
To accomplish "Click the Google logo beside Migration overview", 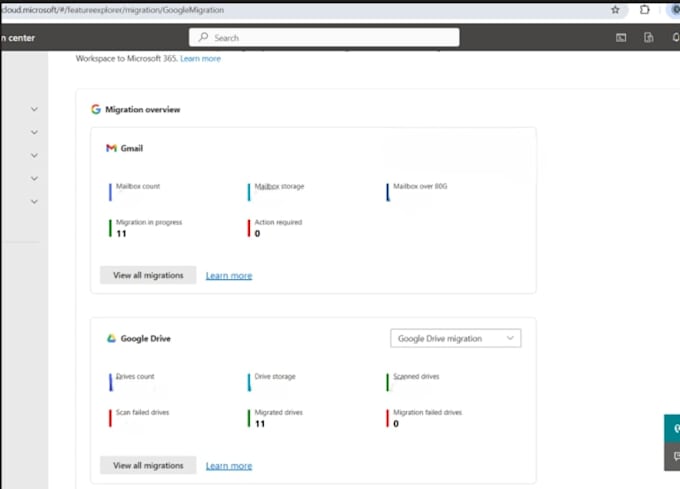I will point(96,109).
